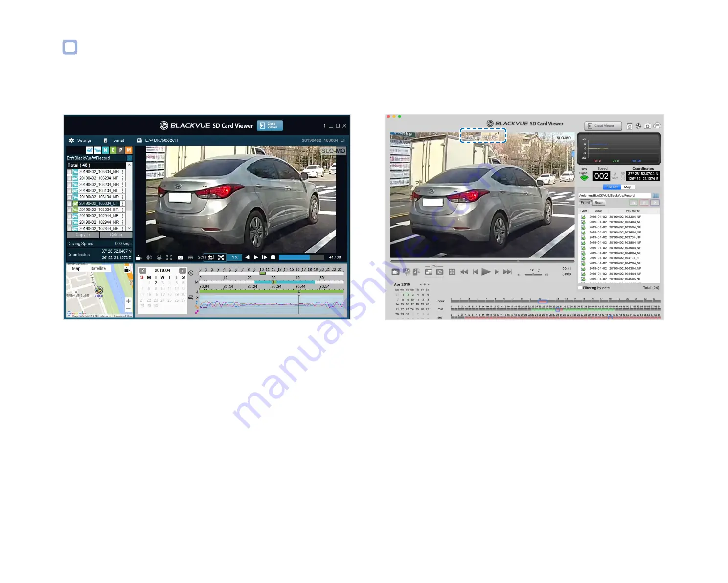This screenshot has height=583, width=728.
Task: Click the printer icon in Mac viewer top-right
Action: point(657,126)
